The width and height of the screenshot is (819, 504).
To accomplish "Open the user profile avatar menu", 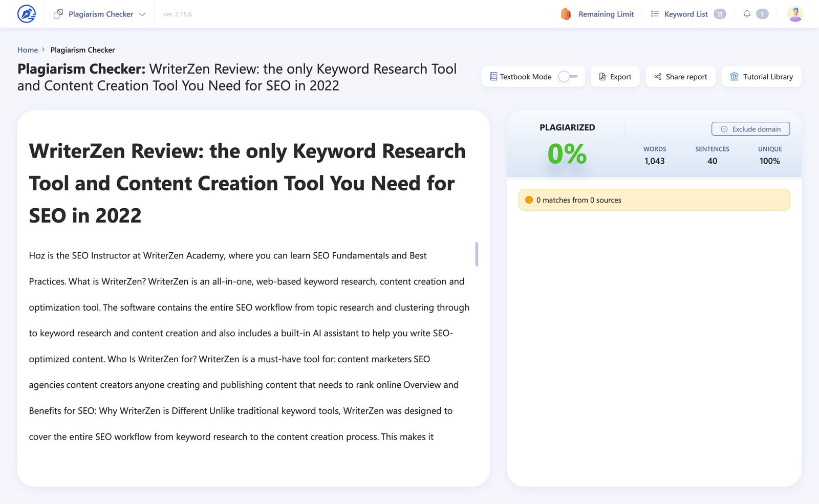I will coord(795,14).
